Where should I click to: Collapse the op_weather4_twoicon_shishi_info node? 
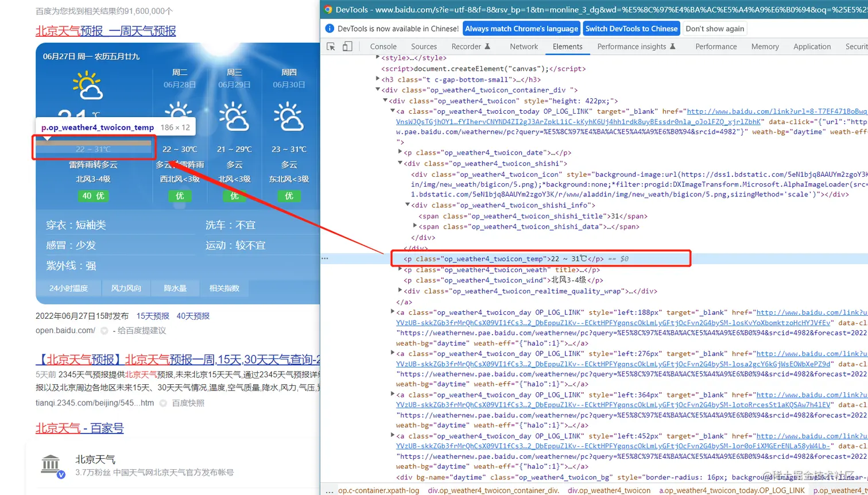pos(408,204)
